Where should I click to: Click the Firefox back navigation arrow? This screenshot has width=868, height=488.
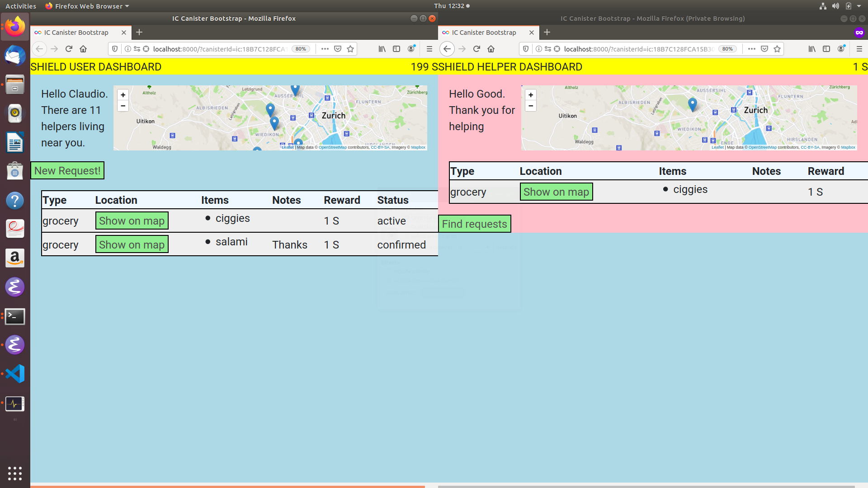coord(39,49)
